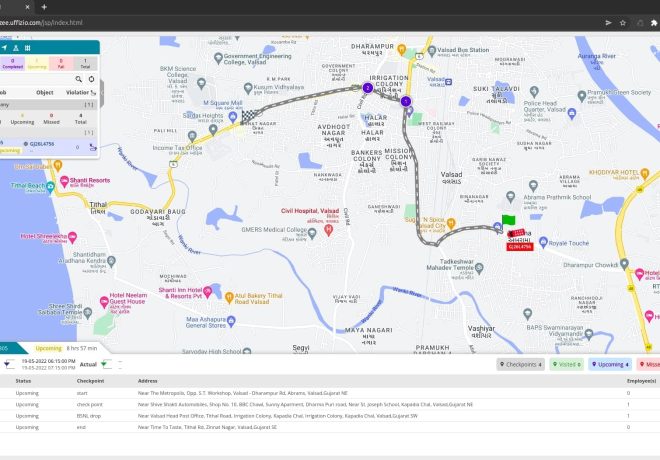
Task: Click the navigation arrow icon in panel header
Action: 4,47
